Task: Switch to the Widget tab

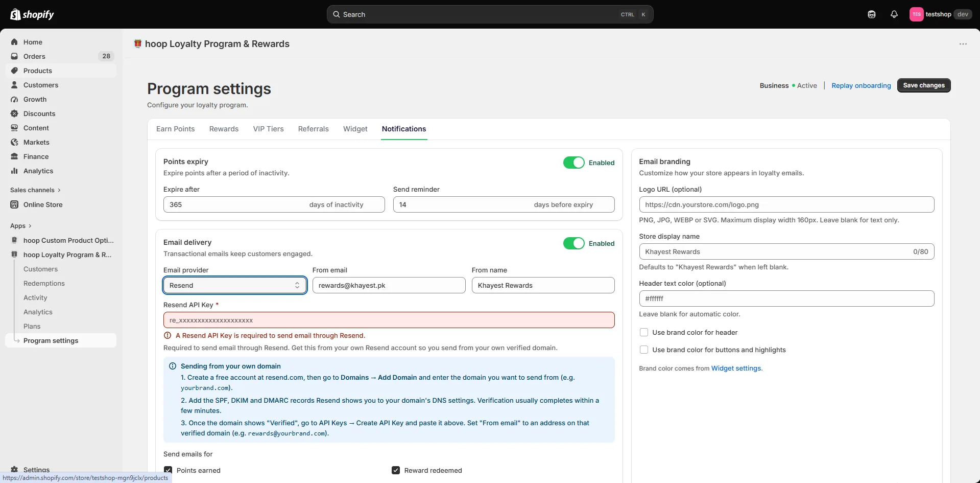Action: (x=355, y=129)
